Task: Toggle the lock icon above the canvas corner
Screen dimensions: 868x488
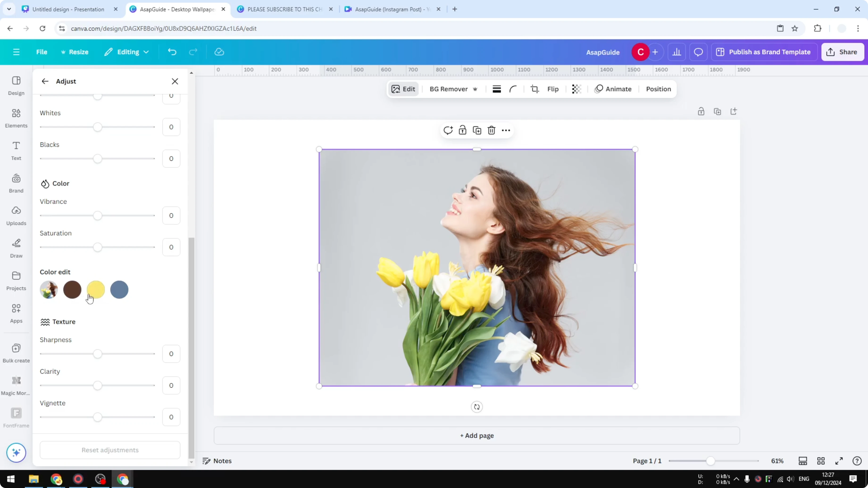Action: coord(701,111)
